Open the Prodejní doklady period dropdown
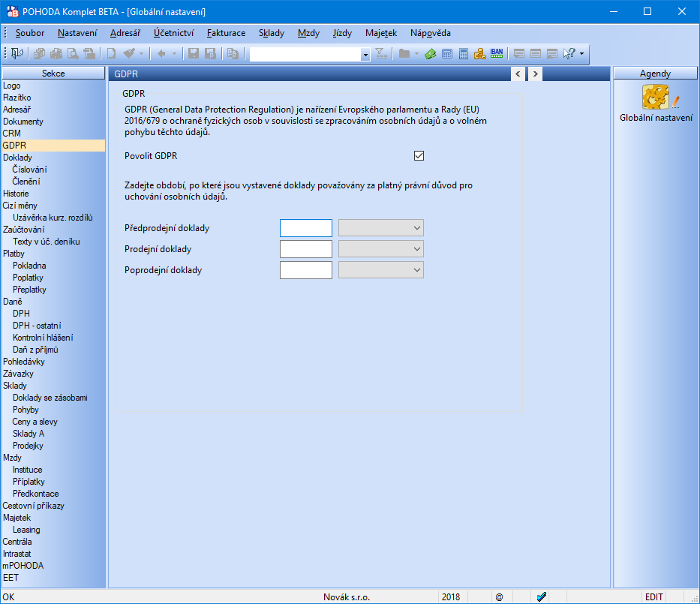 [381, 249]
